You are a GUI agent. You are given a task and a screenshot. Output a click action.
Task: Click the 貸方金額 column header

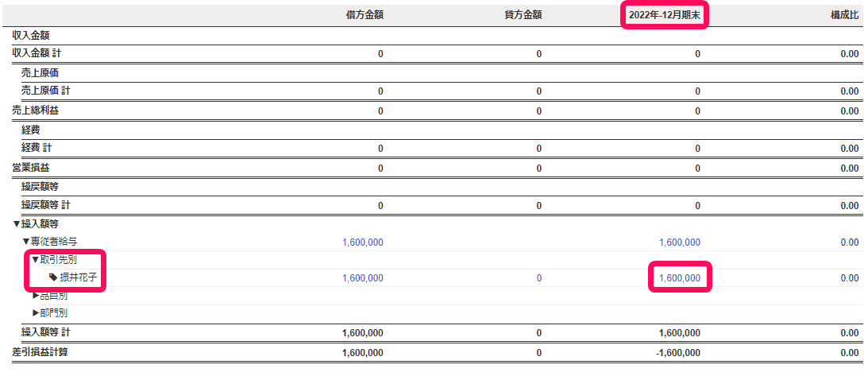[x=522, y=15]
